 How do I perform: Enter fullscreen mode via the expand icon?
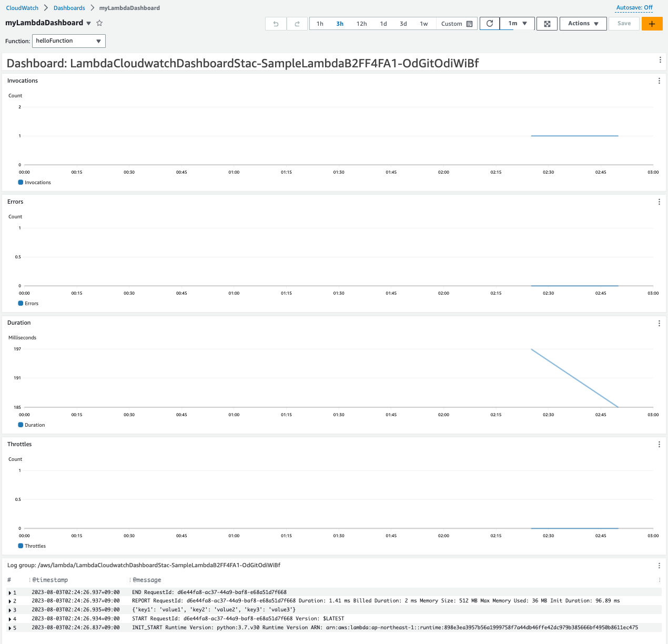(x=546, y=23)
